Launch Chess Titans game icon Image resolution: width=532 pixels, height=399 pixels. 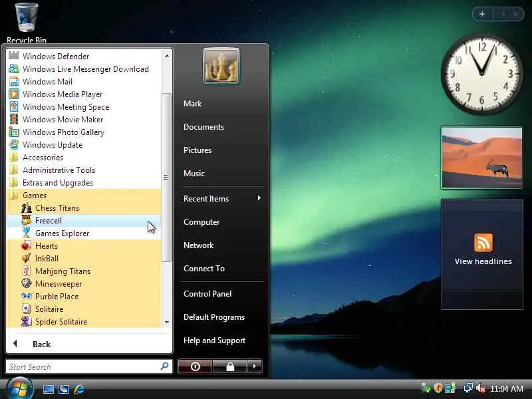click(x=27, y=207)
